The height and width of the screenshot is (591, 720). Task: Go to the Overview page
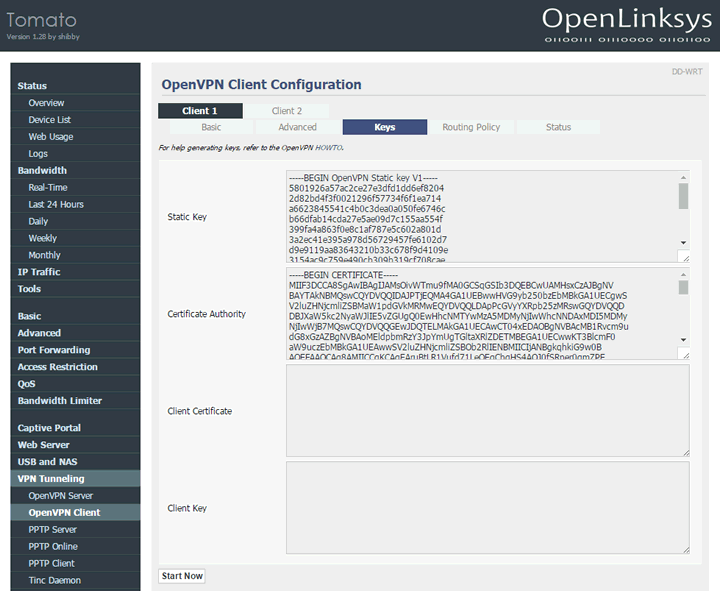tap(75, 103)
